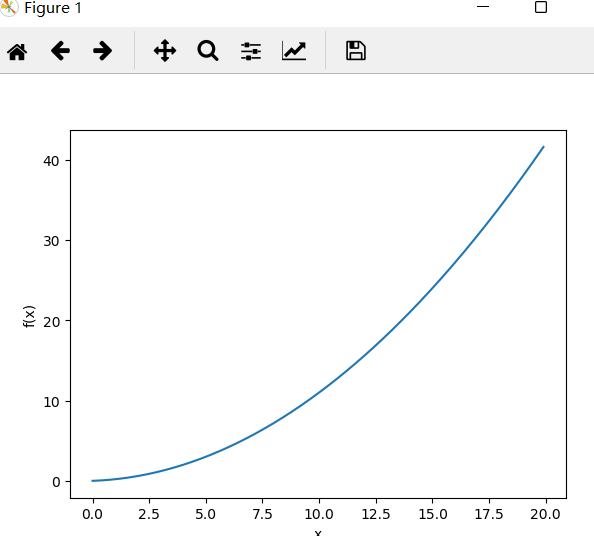Click the x-axis tick label 7.5
The width and height of the screenshot is (594, 536).
[x=263, y=514]
